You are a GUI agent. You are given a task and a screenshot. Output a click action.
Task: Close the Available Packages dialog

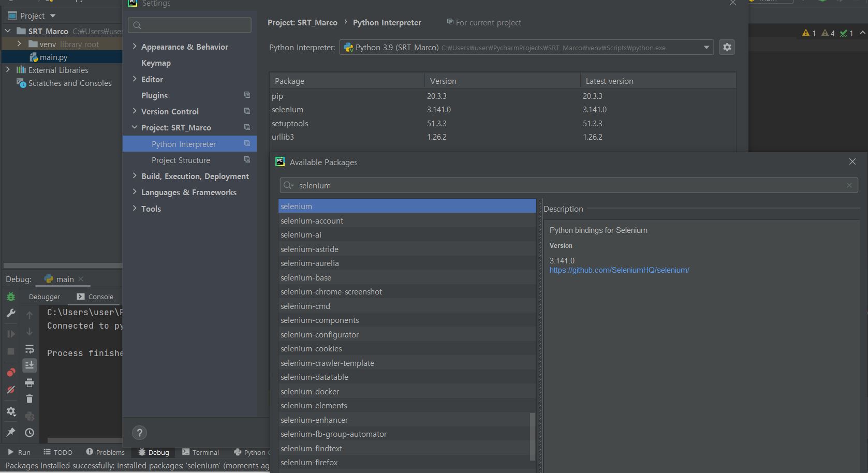[852, 161]
